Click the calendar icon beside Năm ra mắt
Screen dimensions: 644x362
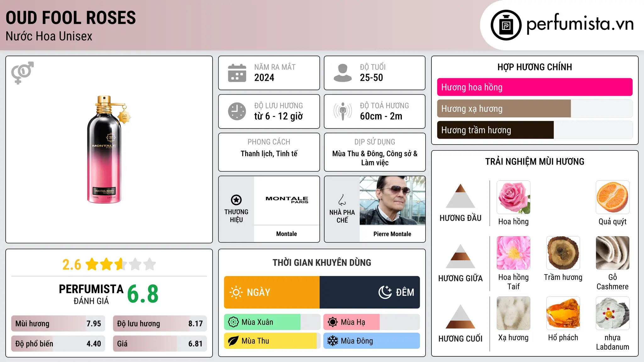(237, 73)
